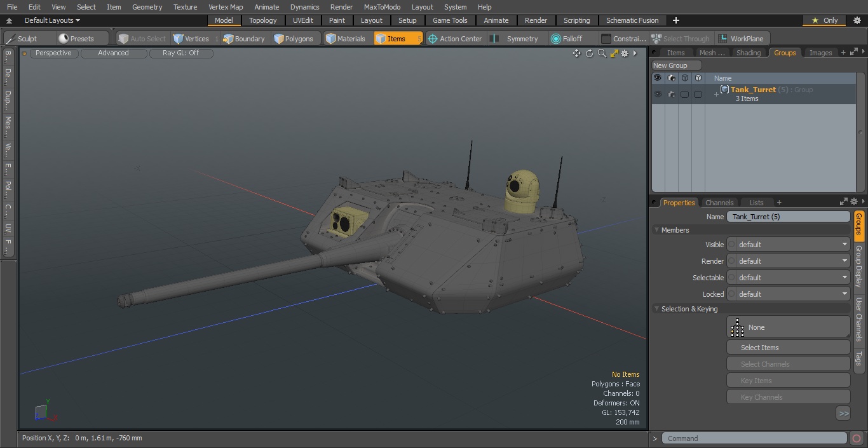Collapse the Selection & Keying section
The width and height of the screenshot is (868, 448).
(656, 309)
